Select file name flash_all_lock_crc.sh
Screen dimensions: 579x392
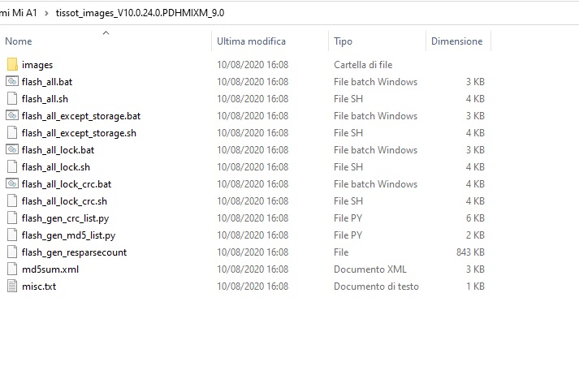(x=64, y=200)
